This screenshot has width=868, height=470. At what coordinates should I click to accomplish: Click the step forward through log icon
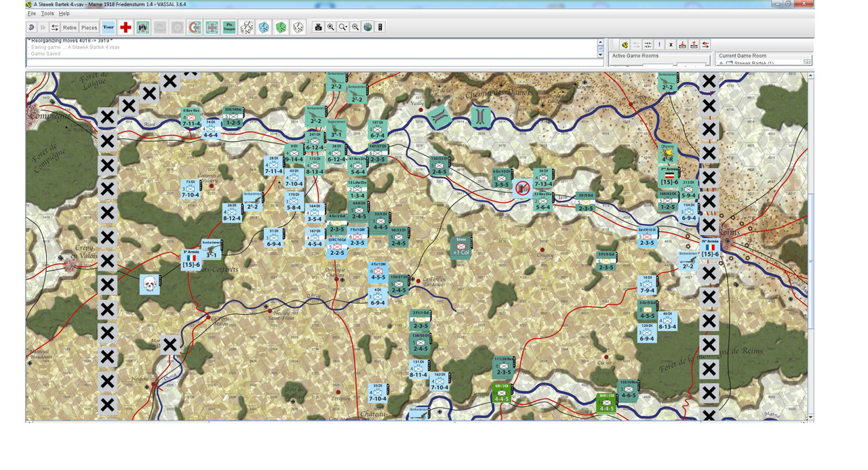43,28
